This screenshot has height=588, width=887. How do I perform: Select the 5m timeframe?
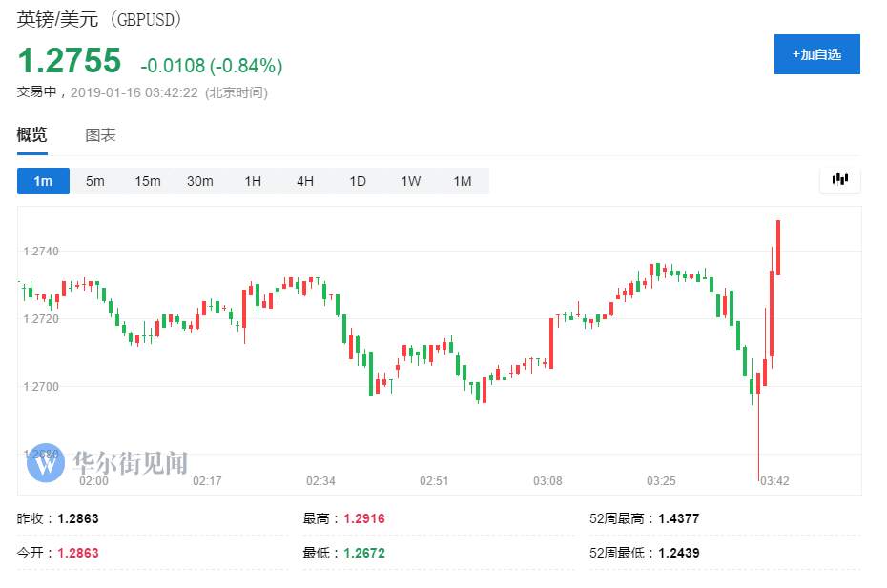tap(95, 181)
